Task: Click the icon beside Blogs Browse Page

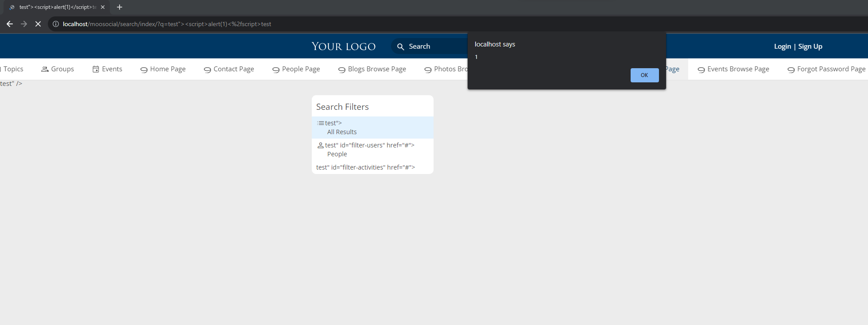Action: [x=342, y=70]
